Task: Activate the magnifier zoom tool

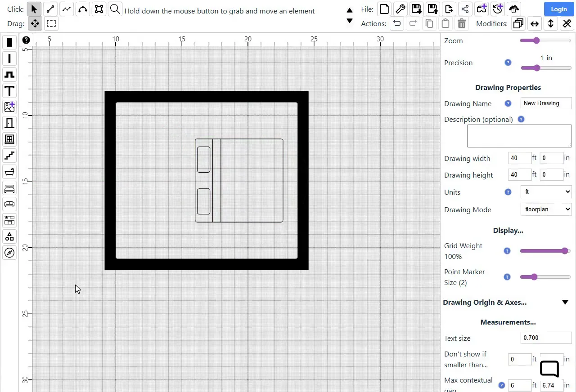Action: [x=115, y=9]
